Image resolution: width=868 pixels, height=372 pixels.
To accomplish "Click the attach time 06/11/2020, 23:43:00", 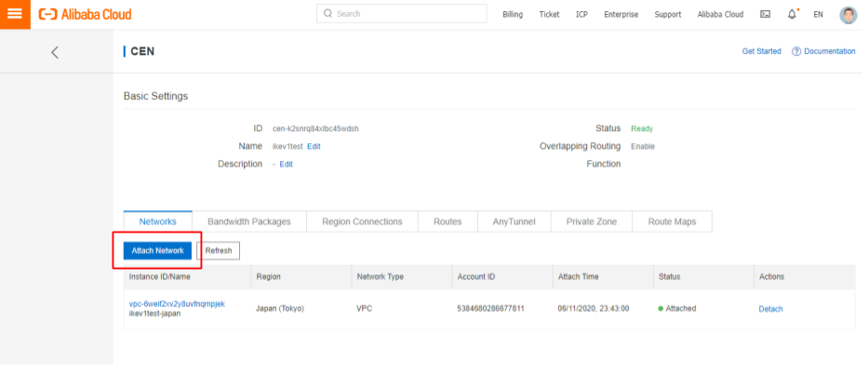I will (594, 309).
